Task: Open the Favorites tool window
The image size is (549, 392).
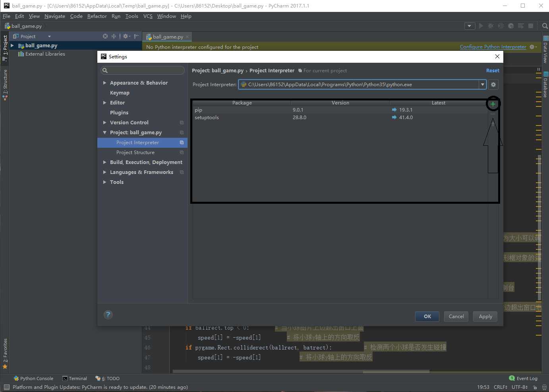Action: [5, 354]
